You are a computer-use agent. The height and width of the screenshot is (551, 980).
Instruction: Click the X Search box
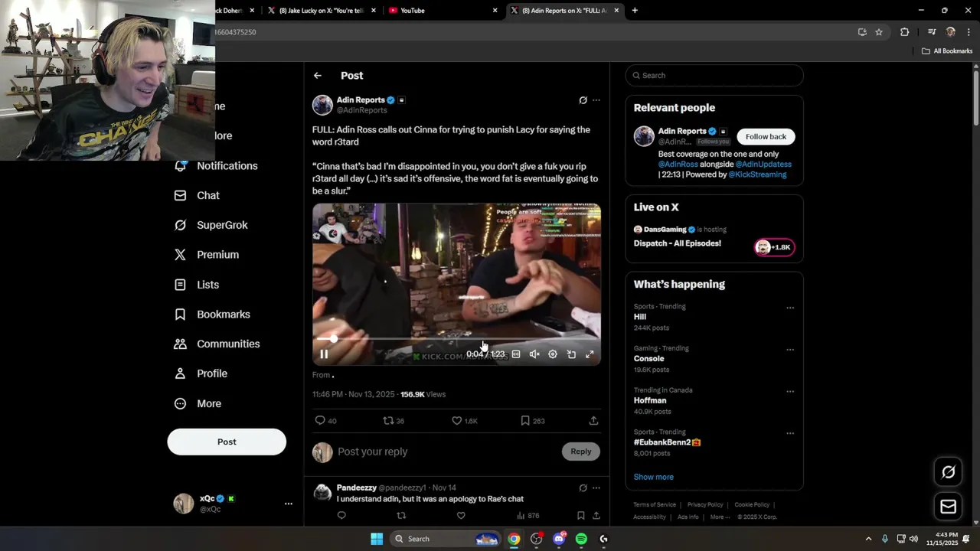point(714,76)
